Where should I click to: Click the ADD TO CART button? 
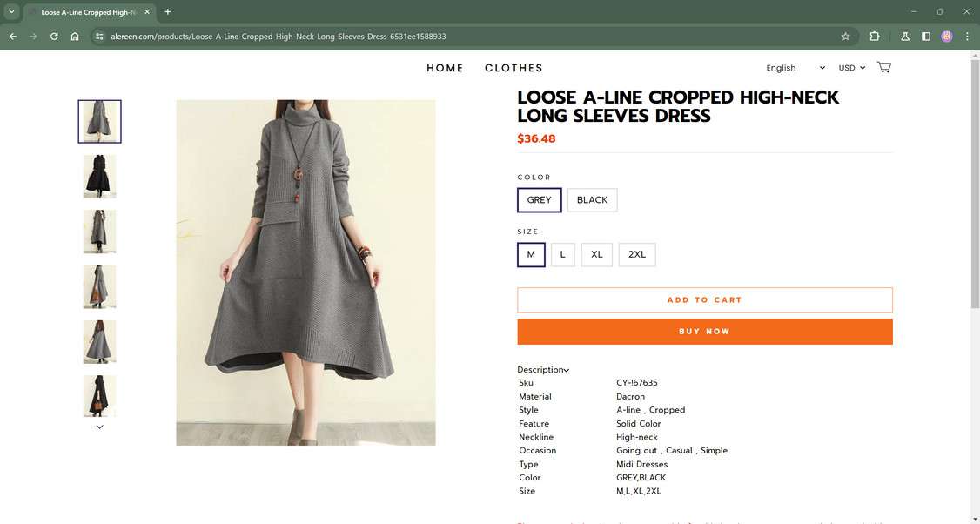pyautogui.click(x=705, y=299)
